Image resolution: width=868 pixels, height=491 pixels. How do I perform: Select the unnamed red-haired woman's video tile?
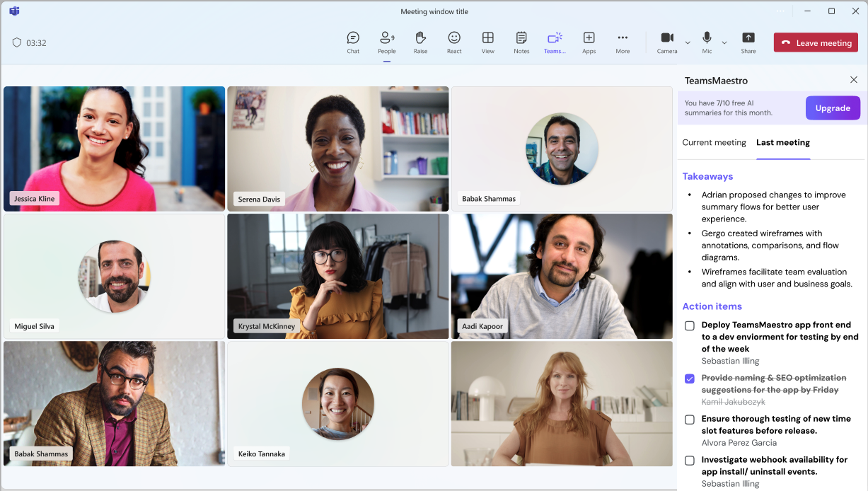point(562,404)
